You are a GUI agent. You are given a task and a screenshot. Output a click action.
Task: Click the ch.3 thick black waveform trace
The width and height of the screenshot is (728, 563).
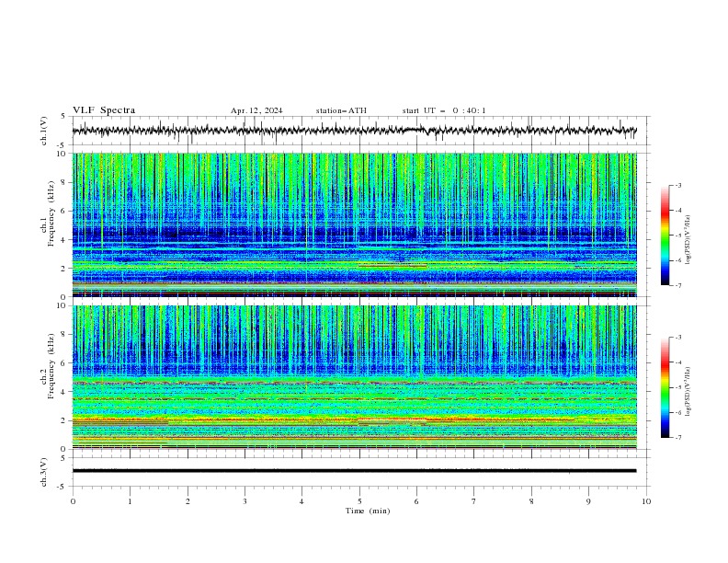coord(354,471)
